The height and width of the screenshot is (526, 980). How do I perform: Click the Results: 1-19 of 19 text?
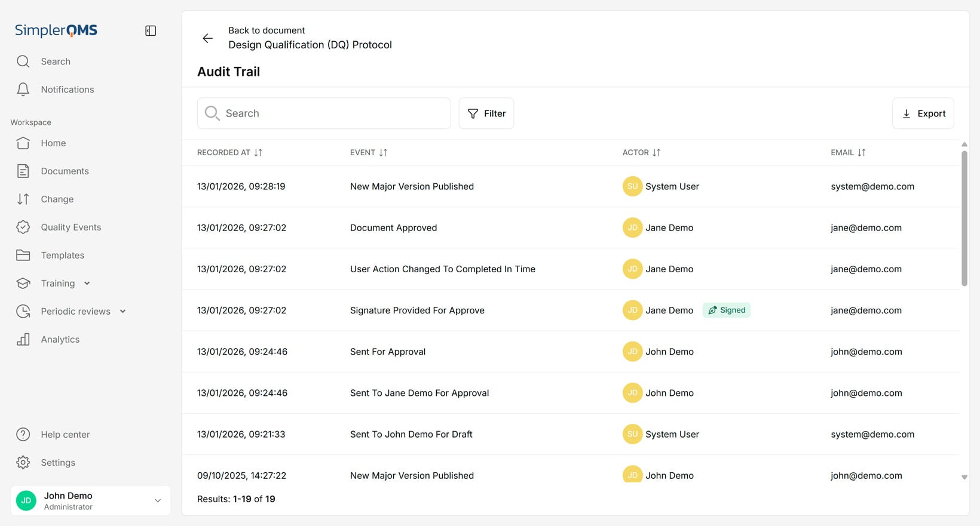point(236,499)
